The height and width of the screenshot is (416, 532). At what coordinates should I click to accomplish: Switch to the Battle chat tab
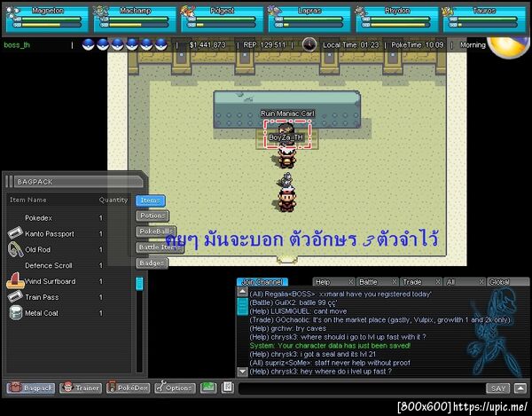pos(374,282)
